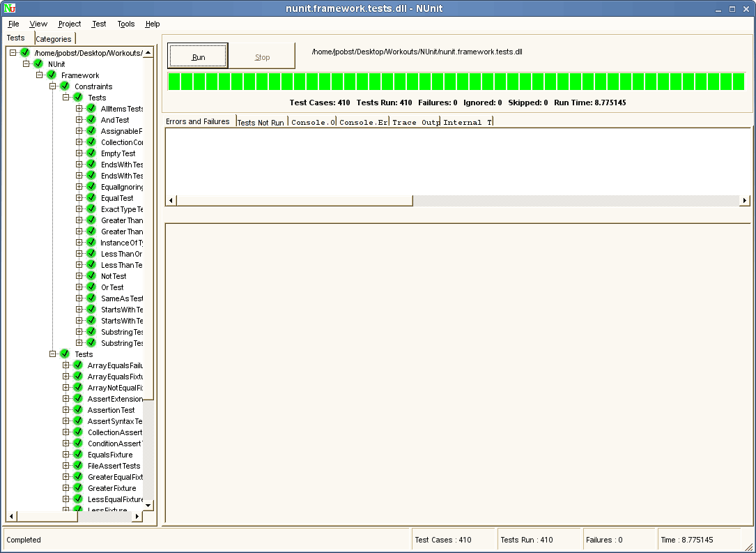Image resolution: width=756 pixels, height=553 pixels.
Task: Select the CollectionAssert tree item
Action: click(x=115, y=432)
